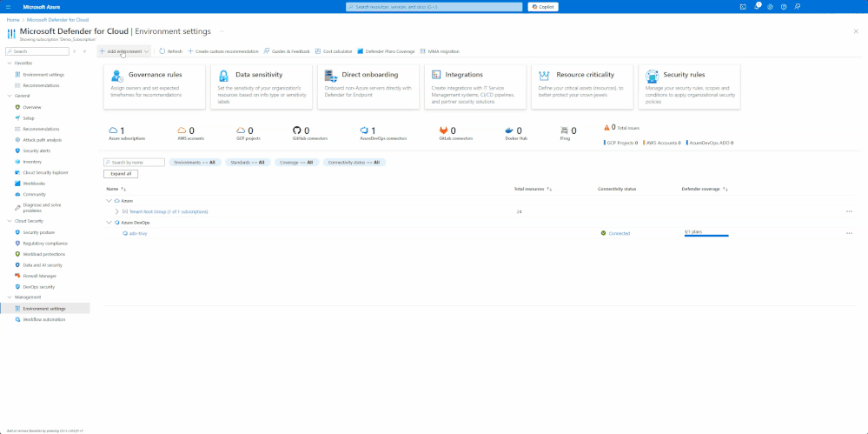
Task: Open portal settings gear
Action: 770,7
